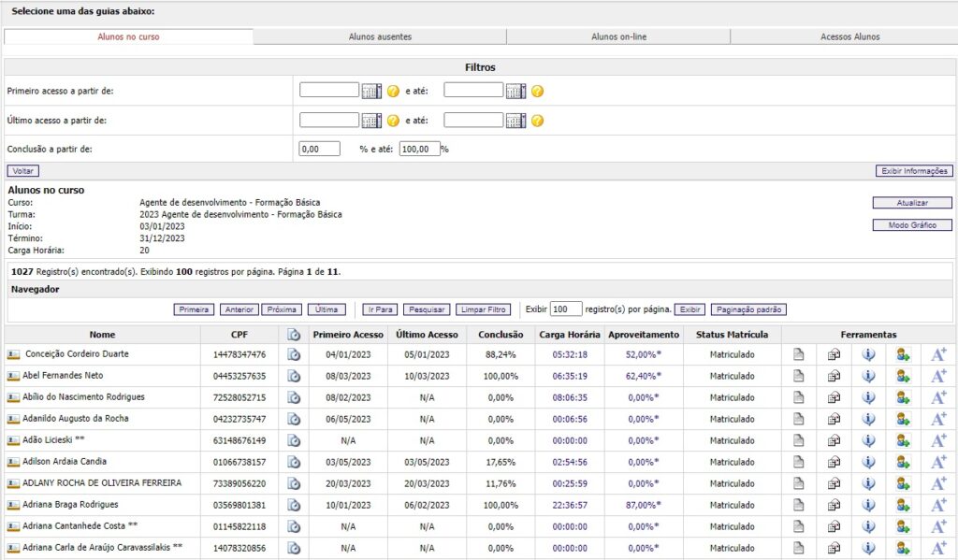
Task: Click clock icon in Conceição Cordeiro Duarte row
Action: 294,354
